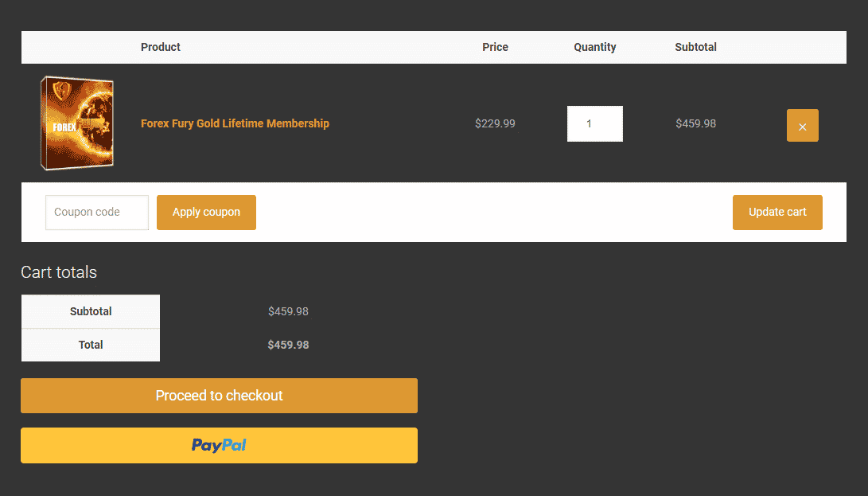This screenshot has width=868, height=496.
Task: Select the Quantity column header
Action: pos(594,47)
